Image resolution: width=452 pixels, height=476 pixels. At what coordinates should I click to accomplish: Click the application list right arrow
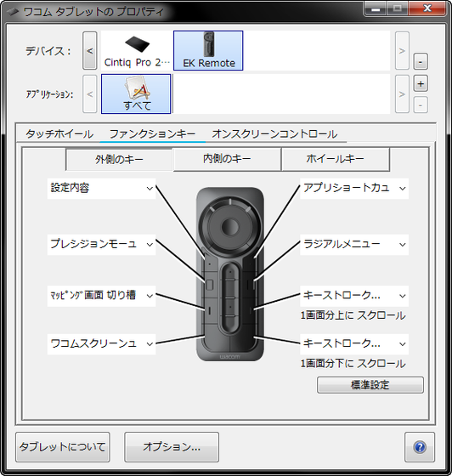coord(402,94)
